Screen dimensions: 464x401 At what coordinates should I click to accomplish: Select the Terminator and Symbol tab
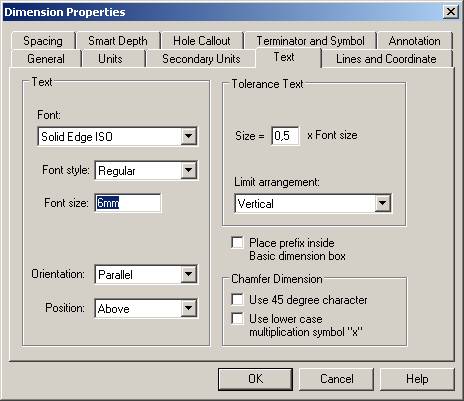click(x=310, y=41)
